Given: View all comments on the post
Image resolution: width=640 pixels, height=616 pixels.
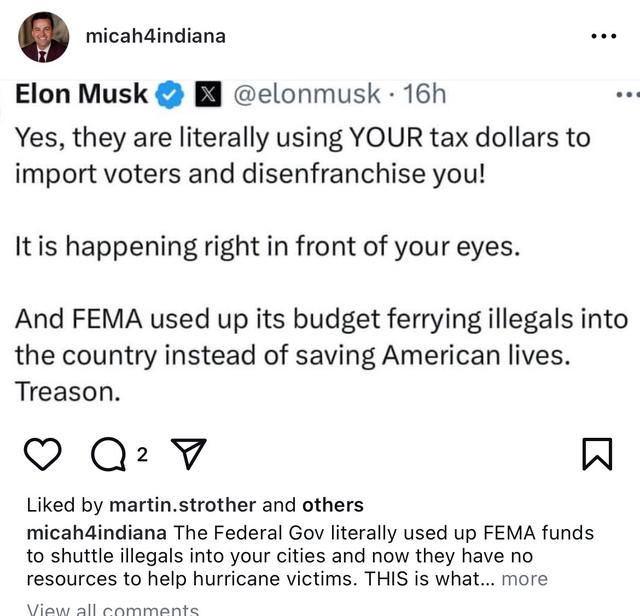Looking at the screenshot, I should [x=113, y=607].
